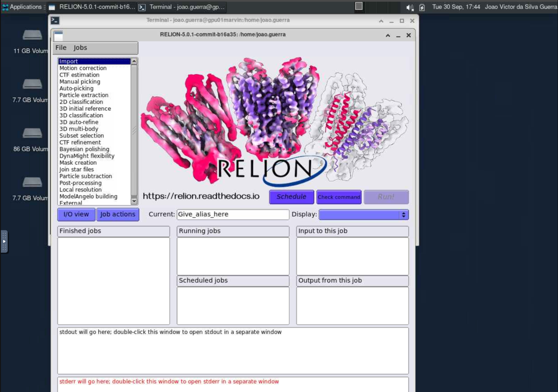Viewport: 558px width, 392px height.
Task: Click the Schedule button
Action: [291, 197]
